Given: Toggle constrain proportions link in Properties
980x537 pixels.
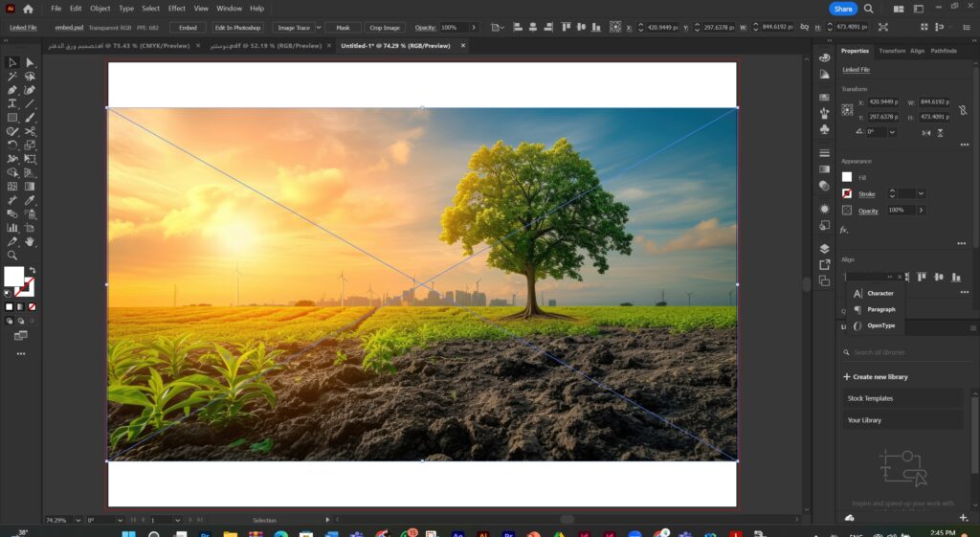Looking at the screenshot, I should pyautogui.click(x=963, y=109).
